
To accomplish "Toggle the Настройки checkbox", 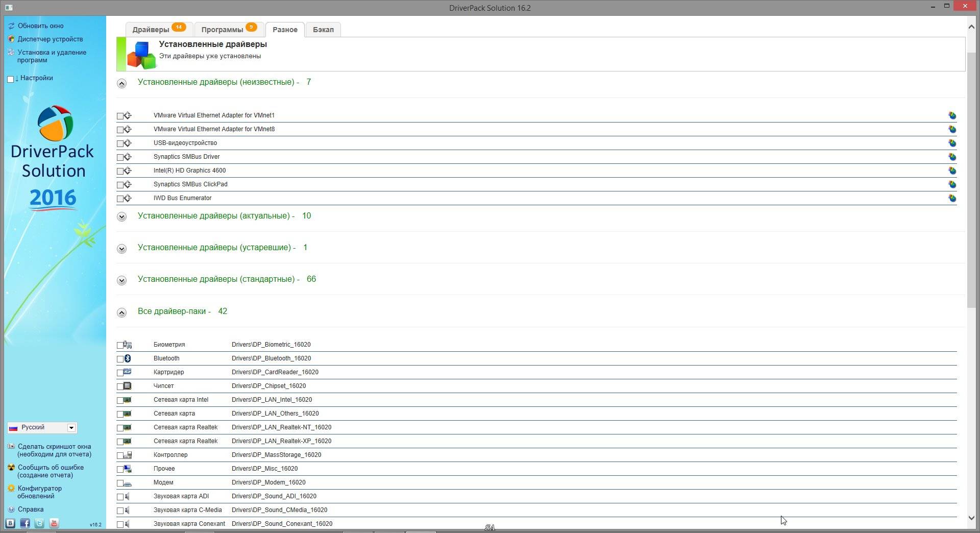I will pos(10,79).
